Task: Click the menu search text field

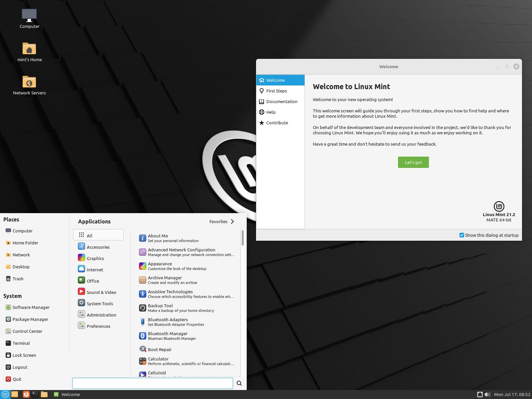Action: 152,383
